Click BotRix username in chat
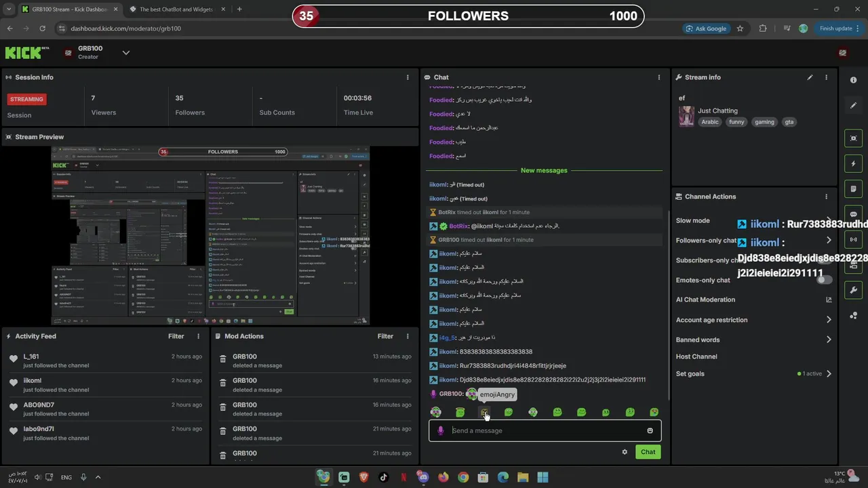This screenshot has width=868, height=488. (458, 226)
